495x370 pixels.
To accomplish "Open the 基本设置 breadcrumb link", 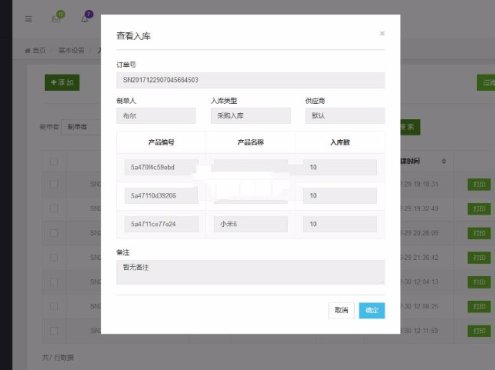I will [71, 51].
